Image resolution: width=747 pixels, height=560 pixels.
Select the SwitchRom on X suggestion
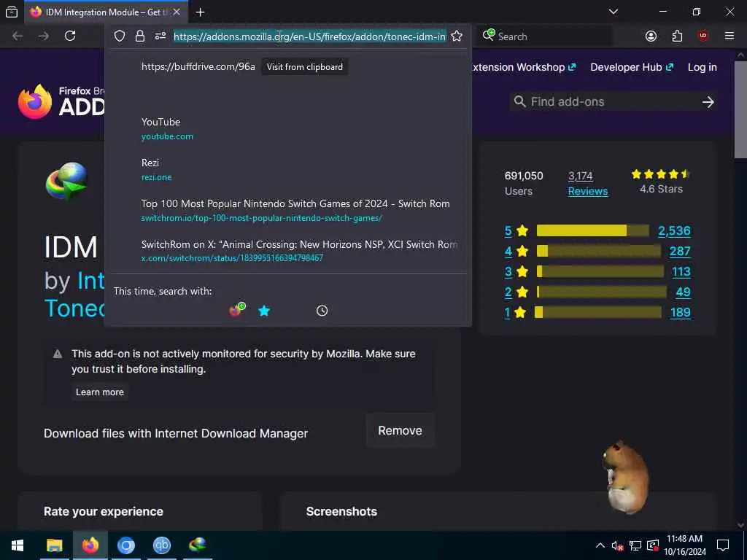coord(287,251)
